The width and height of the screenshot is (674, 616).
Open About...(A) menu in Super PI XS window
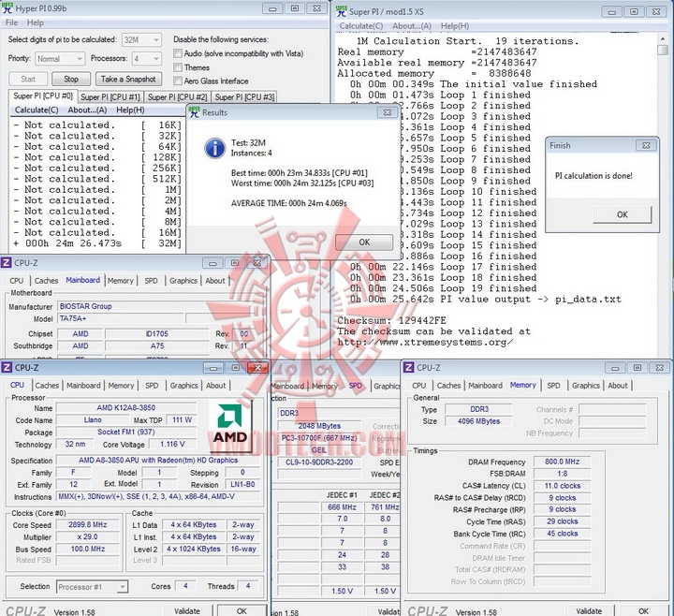coord(412,26)
